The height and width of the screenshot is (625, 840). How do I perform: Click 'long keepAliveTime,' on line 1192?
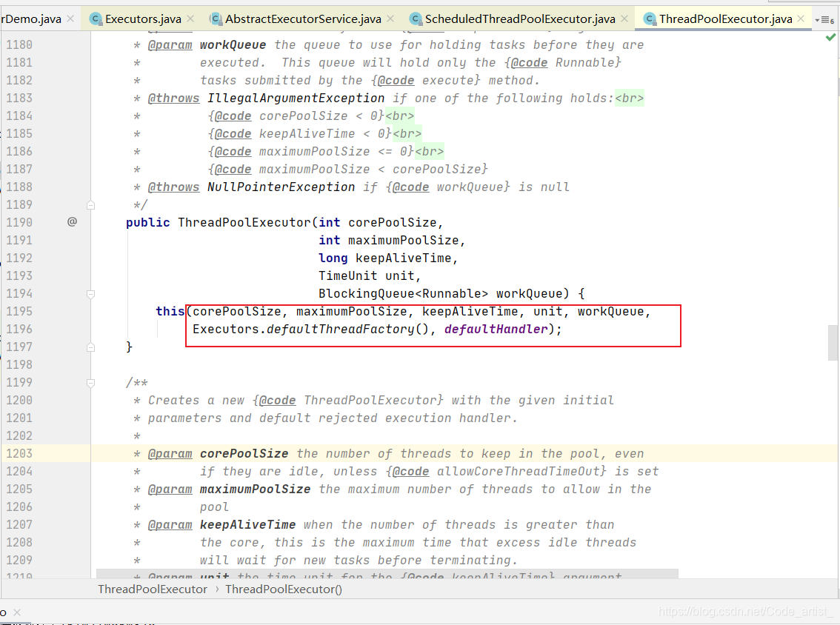[388, 258]
